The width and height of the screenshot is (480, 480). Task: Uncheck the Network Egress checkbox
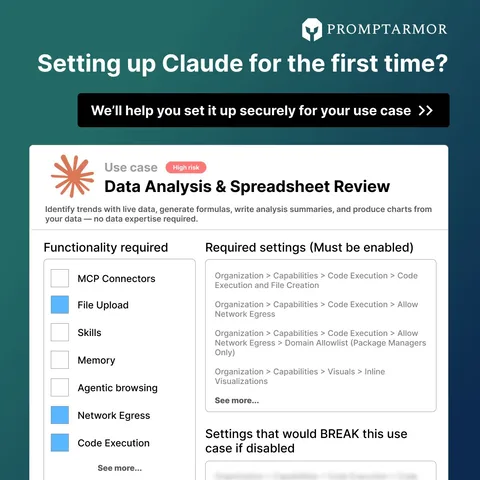pyautogui.click(x=60, y=415)
